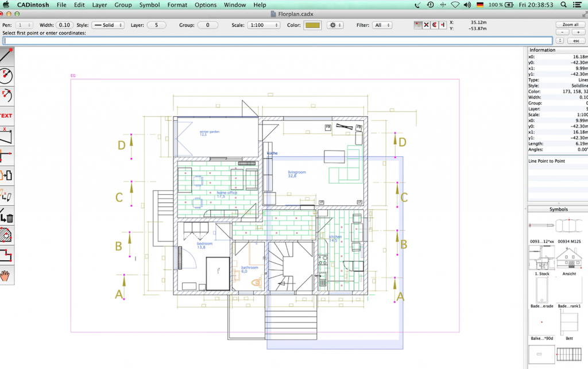Screen dimensions: 588x369
Task: Select the delete trash tool
Action: [x=6, y=215]
